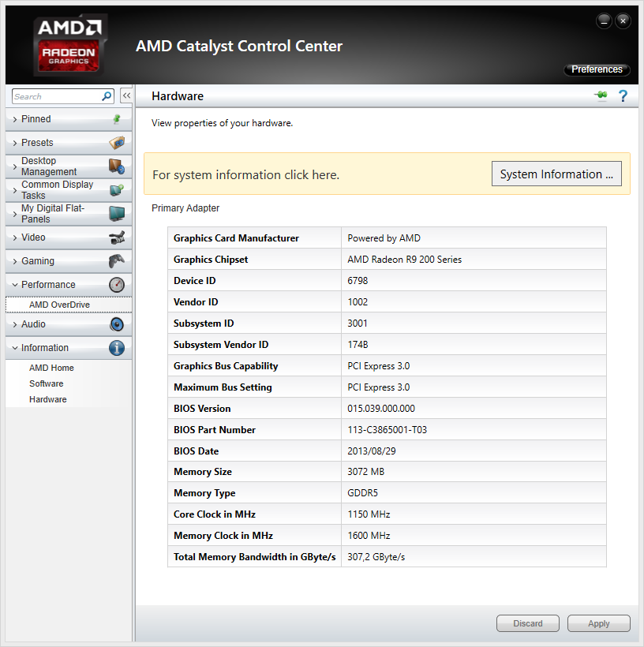Open AMD OverDrive page

[59, 305]
